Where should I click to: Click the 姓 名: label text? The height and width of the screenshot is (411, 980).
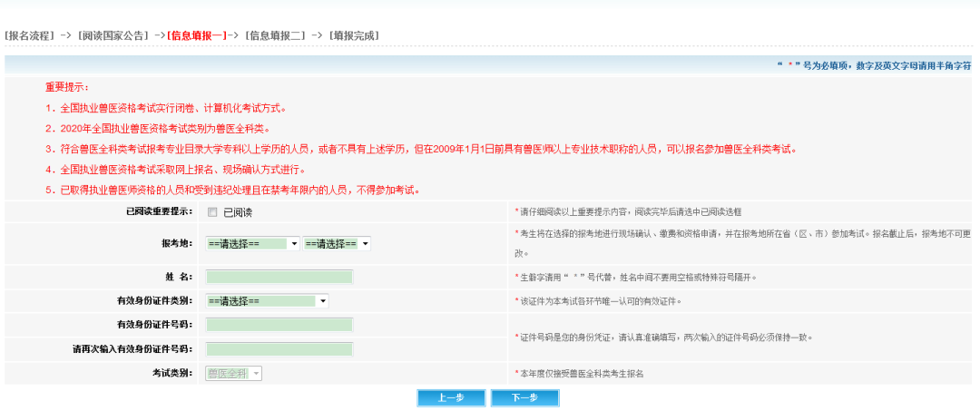click(179, 277)
